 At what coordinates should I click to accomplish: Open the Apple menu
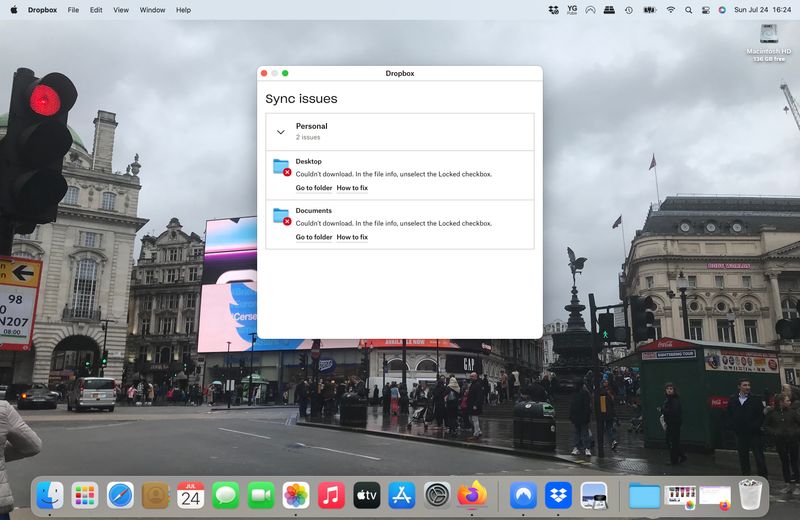[13, 10]
